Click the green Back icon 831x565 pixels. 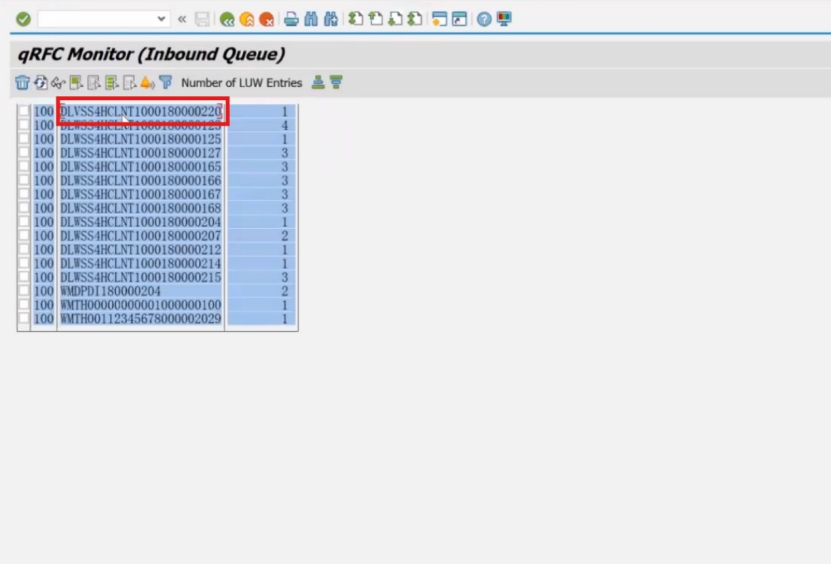pos(227,20)
